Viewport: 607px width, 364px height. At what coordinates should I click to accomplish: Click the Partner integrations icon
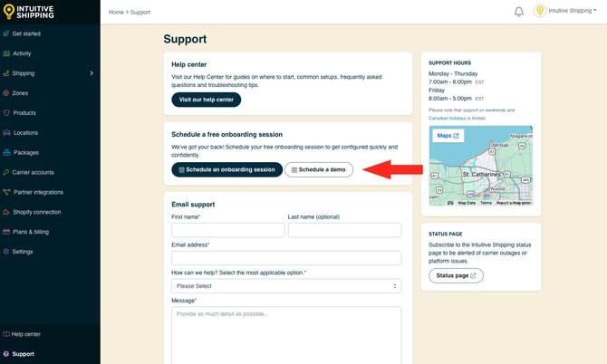click(x=6, y=192)
